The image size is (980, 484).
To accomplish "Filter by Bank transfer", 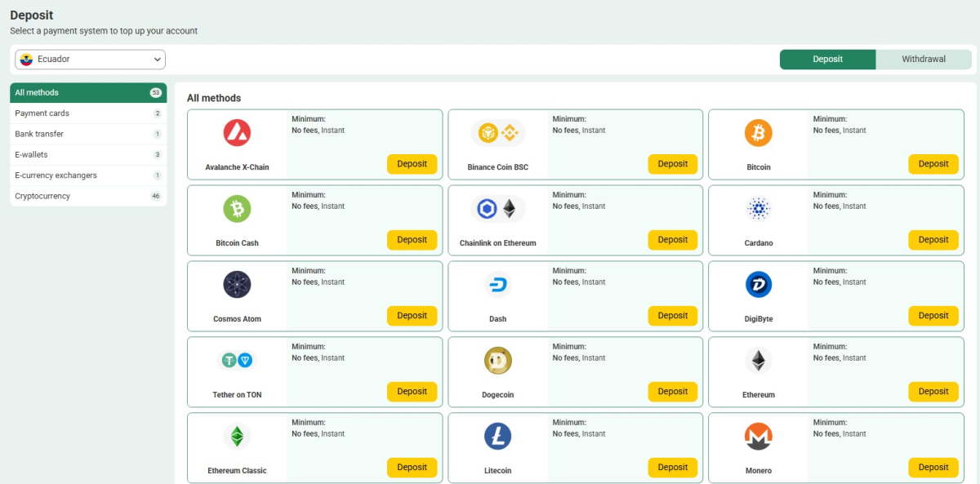I will tap(88, 134).
